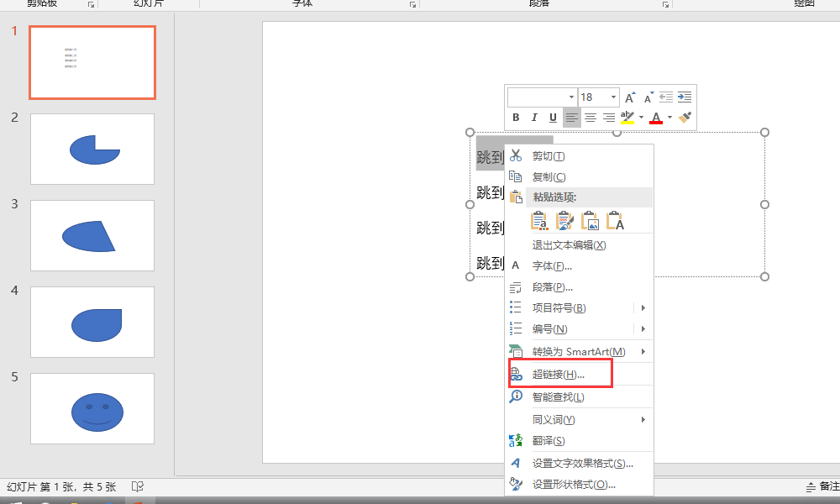Toggle underline in the mini toolbar
This screenshot has width=840, height=504.
pyautogui.click(x=553, y=118)
